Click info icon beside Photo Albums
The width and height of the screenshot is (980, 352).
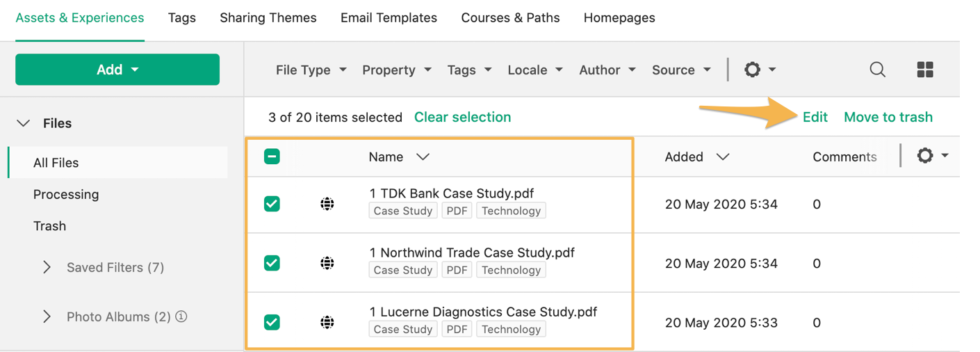[181, 317]
